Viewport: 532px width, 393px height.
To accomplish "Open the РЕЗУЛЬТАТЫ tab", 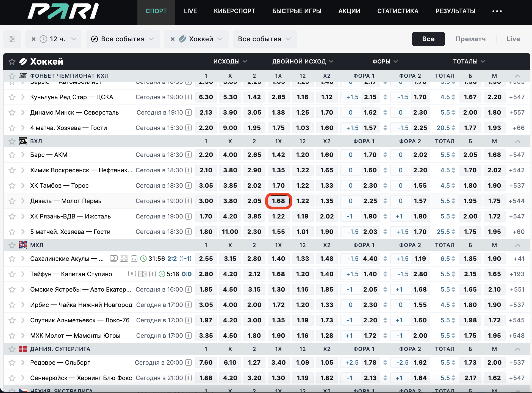I will click(x=455, y=11).
